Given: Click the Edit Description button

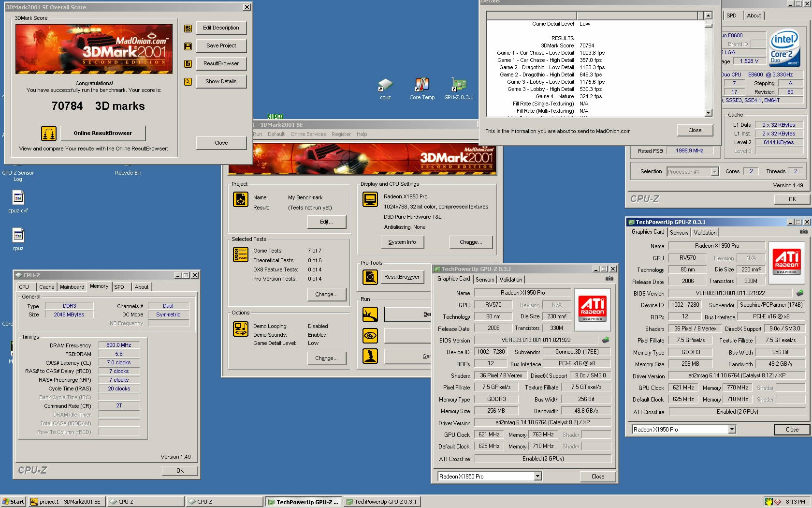Looking at the screenshot, I should click(x=221, y=28).
